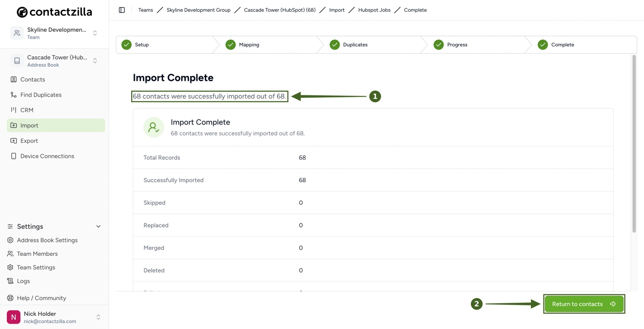This screenshot has height=329, width=644.
Task: Open Teams breadcrumb link
Action: coord(146,10)
